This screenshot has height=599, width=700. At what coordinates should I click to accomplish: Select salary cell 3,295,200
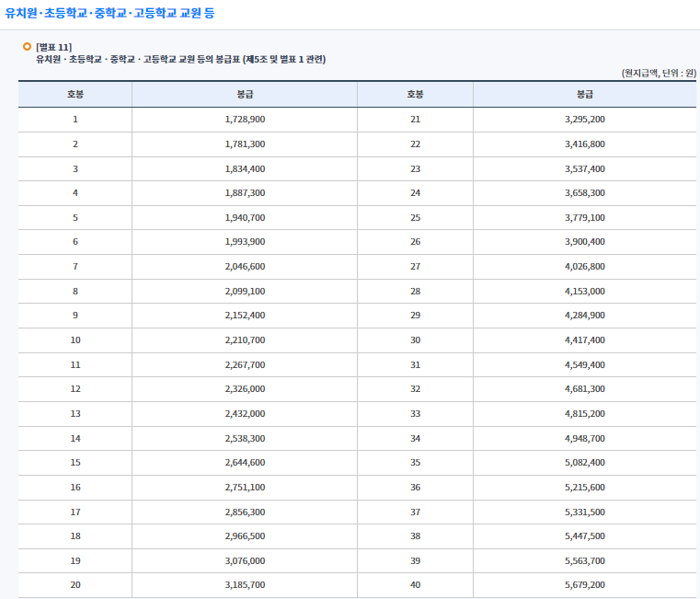[x=584, y=120]
